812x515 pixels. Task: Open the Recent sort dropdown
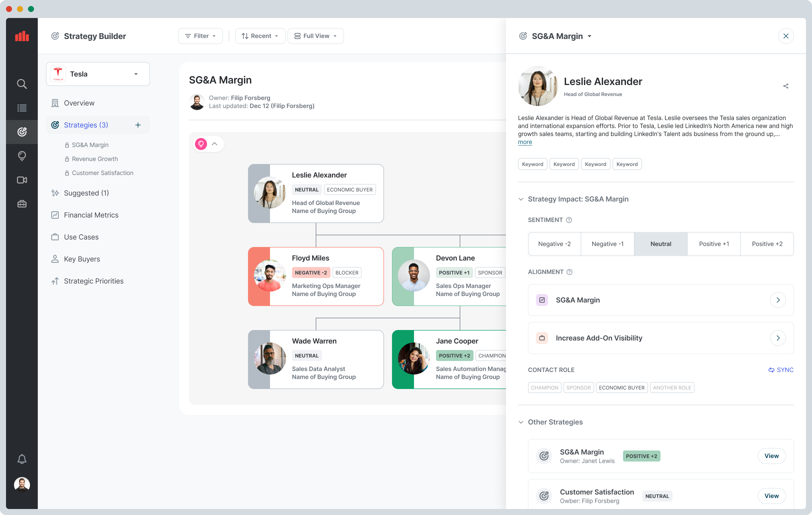click(x=260, y=36)
